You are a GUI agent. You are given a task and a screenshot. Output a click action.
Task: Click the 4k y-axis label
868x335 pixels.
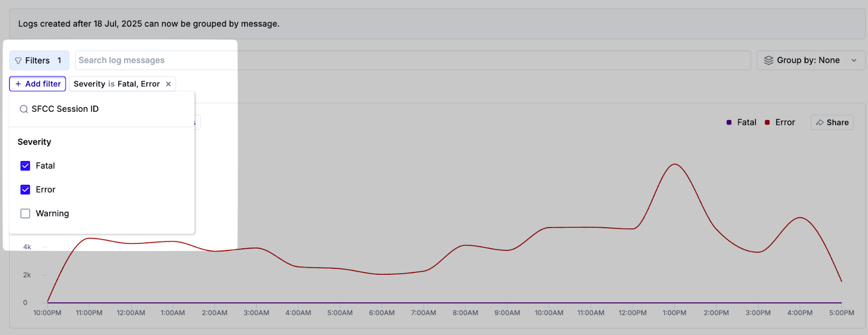(x=27, y=247)
